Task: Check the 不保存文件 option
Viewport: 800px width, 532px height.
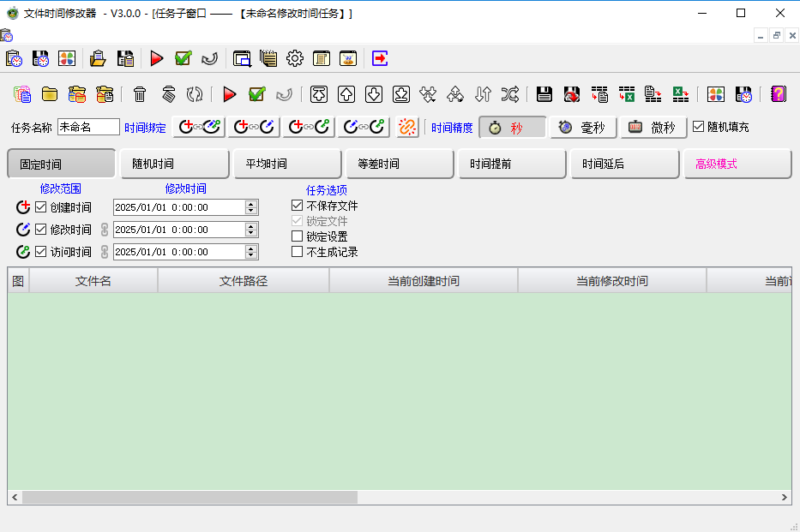Action: tap(297, 206)
